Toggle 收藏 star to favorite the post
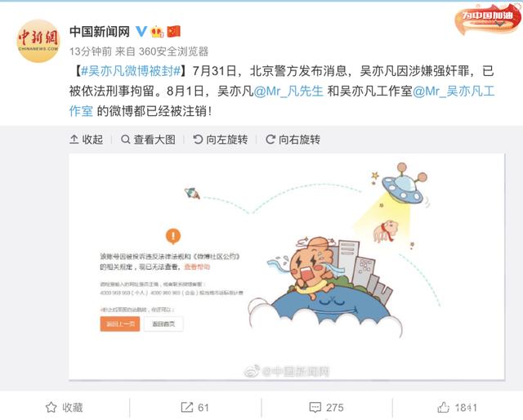523x420 pixels. tap(64, 407)
